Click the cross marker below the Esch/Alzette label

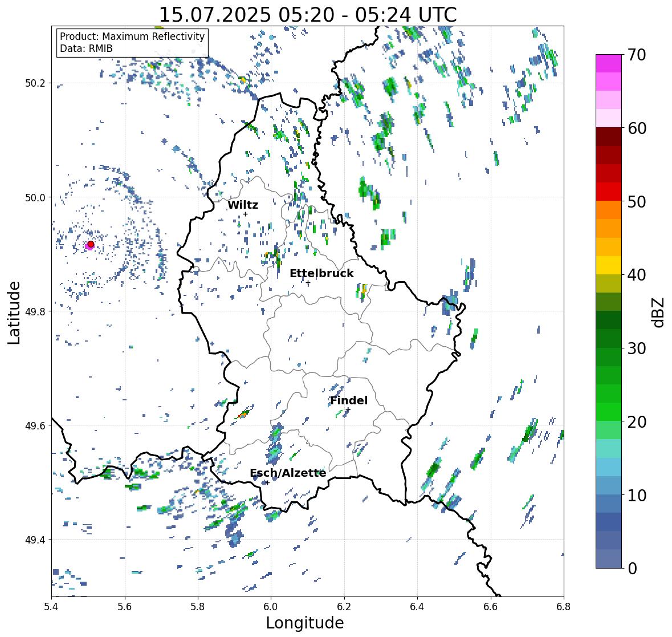point(267,482)
